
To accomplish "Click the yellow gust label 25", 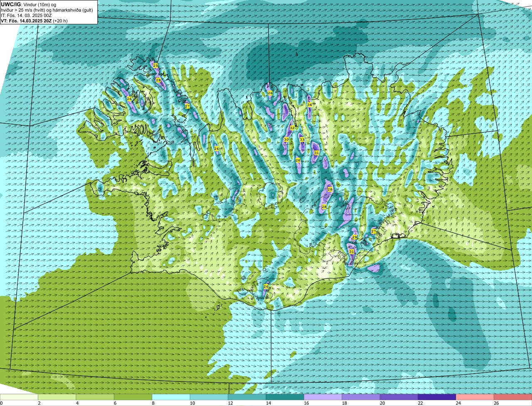I will pos(155,66).
